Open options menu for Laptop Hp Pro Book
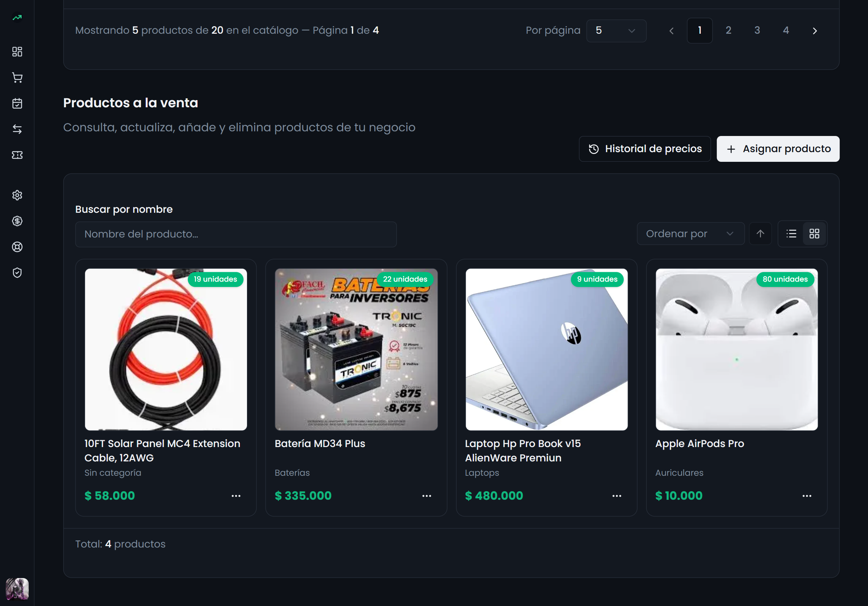The height and width of the screenshot is (606, 868). point(617,496)
